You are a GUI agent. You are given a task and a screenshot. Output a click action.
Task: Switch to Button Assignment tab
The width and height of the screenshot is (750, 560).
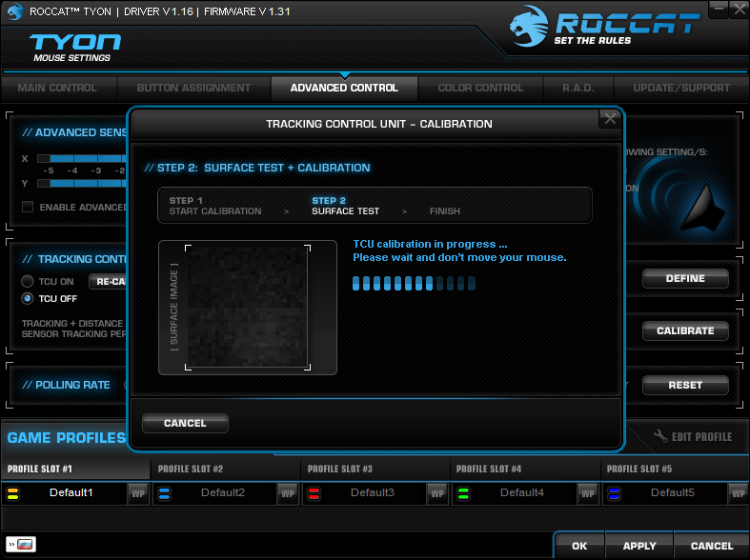point(193,88)
